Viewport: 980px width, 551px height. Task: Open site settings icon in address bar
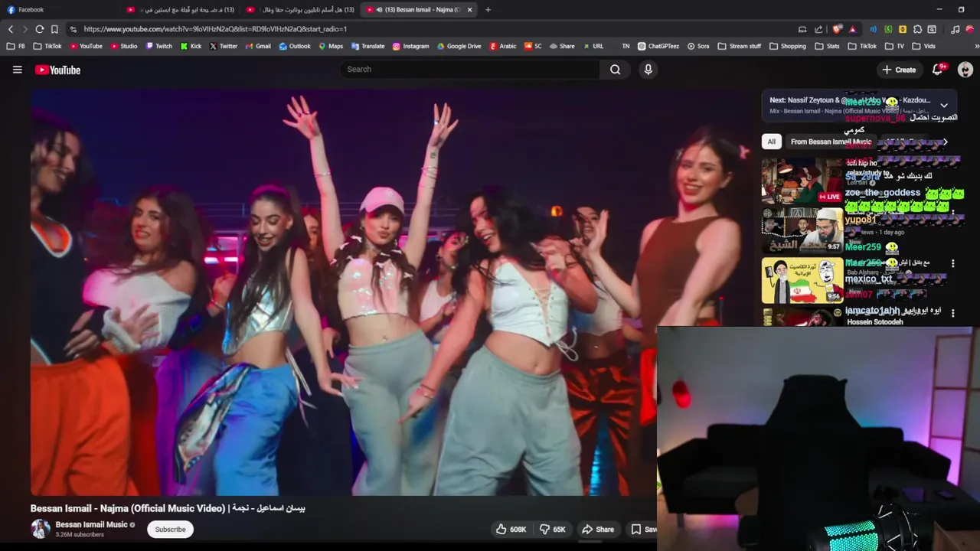click(73, 29)
